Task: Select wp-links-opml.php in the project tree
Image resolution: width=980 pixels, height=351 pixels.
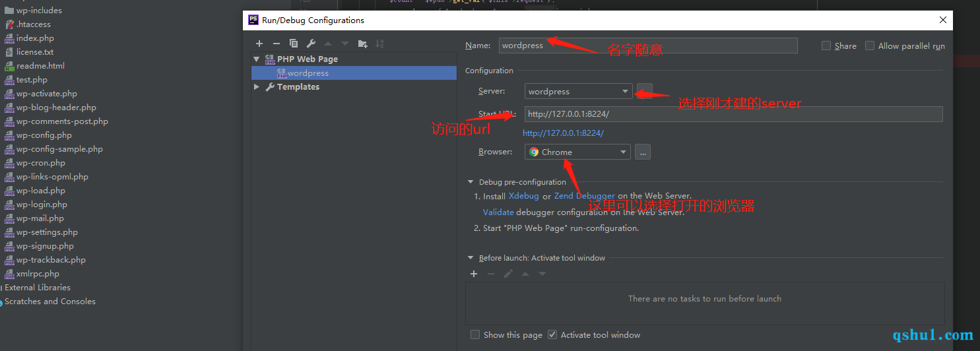Action: click(x=52, y=177)
